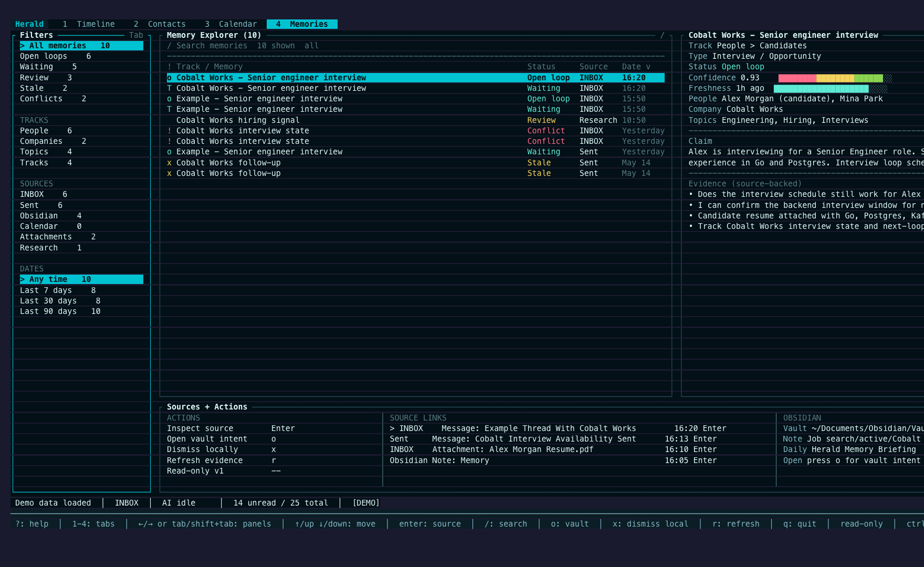The image size is (924, 567).
Task: Filter sources by Attachments
Action: click(x=58, y=237)
